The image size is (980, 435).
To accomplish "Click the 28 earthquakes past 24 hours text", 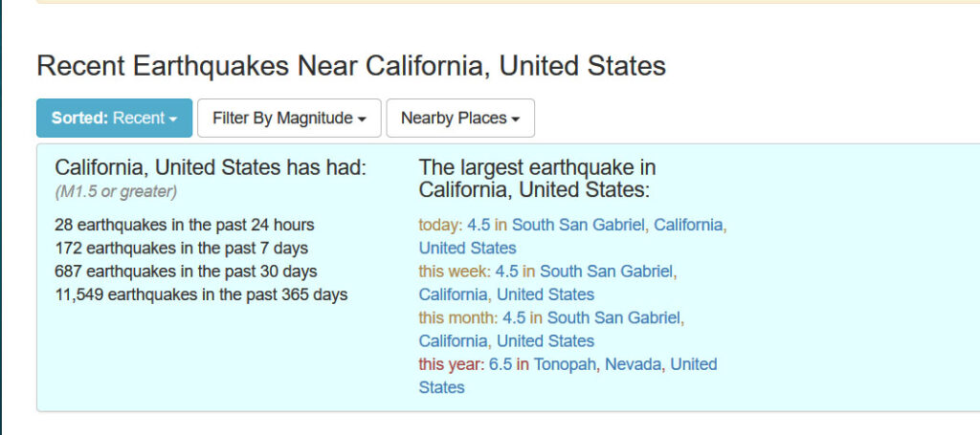I will [185, 225].
